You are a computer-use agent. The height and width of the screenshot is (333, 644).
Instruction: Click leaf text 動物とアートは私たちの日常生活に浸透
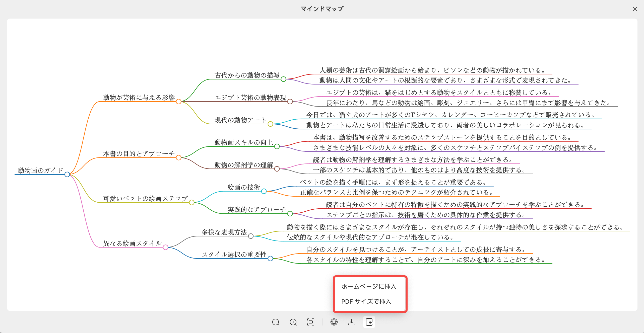[445, 125]
